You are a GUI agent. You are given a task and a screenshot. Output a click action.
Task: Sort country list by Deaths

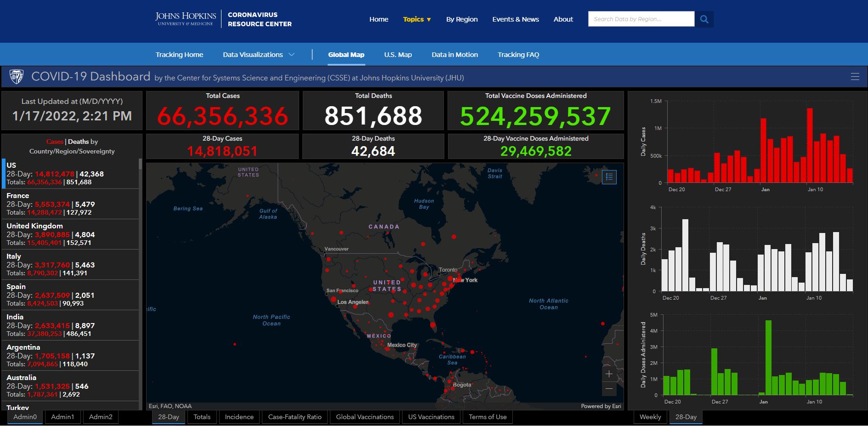(78, 142)
